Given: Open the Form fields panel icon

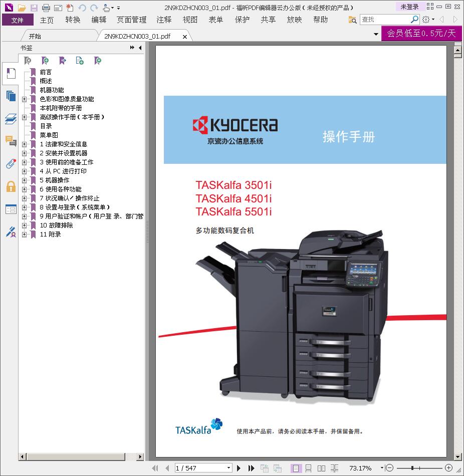Looking at the screenshot, I should pos(11,209).
